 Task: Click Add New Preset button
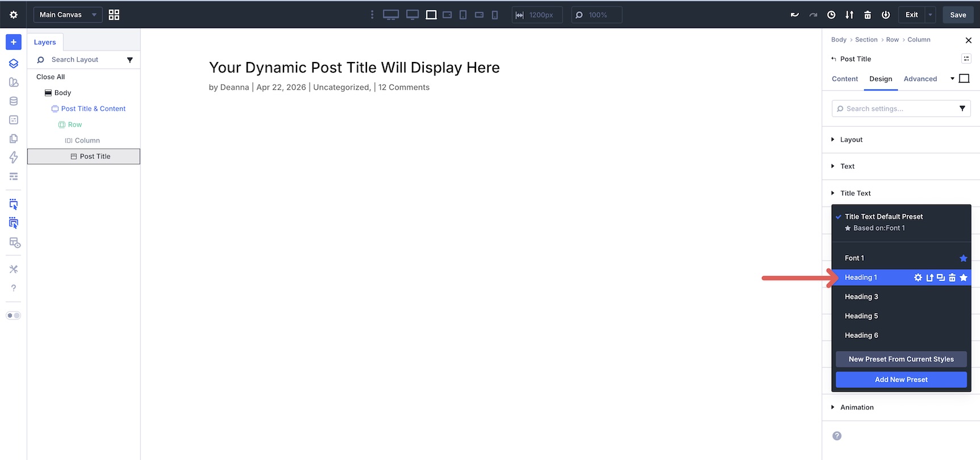(x=901, y=380)
